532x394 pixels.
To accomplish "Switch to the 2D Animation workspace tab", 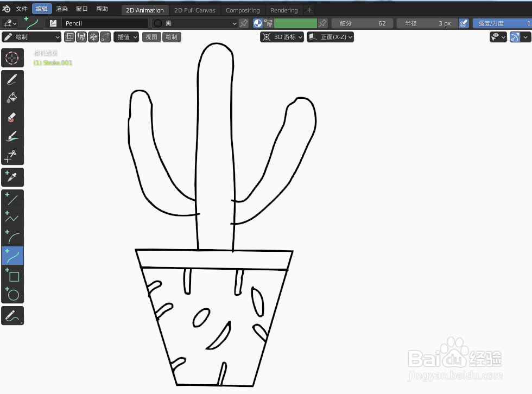I will tap(145, 10).
